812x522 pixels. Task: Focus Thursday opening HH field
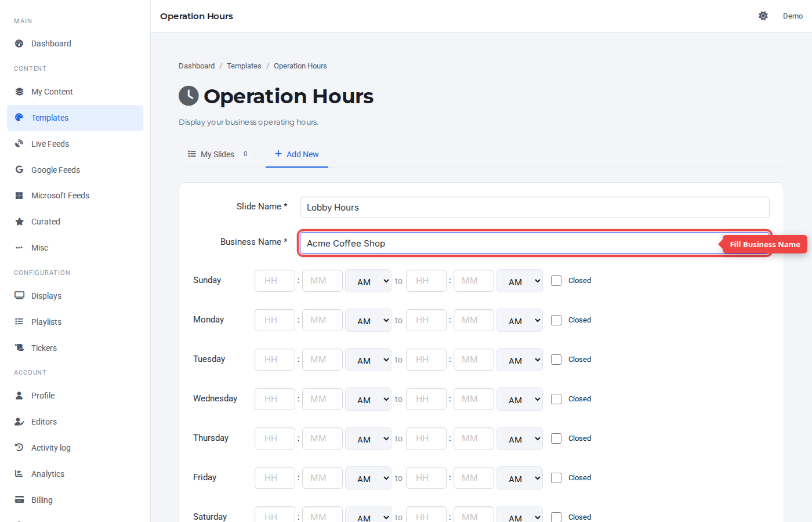275,438
